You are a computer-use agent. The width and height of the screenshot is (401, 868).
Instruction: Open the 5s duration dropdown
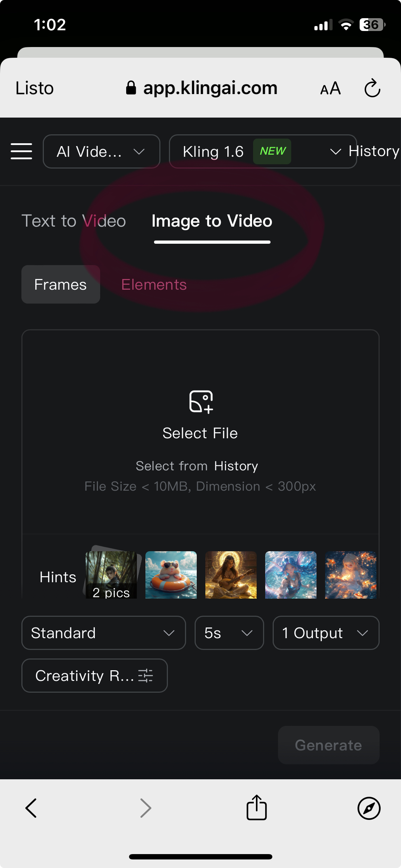[x=229, y=633]
